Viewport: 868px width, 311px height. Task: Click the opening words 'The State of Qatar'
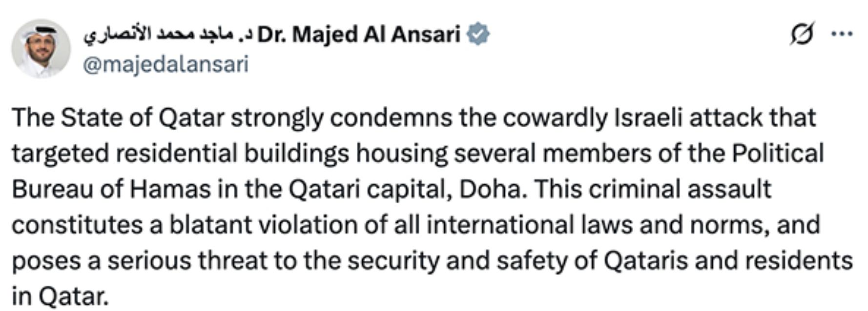point(118,117)
